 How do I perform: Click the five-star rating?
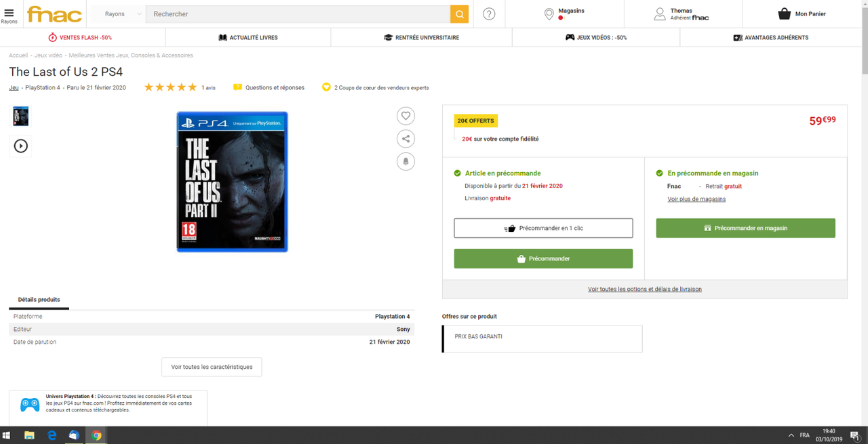171,87
